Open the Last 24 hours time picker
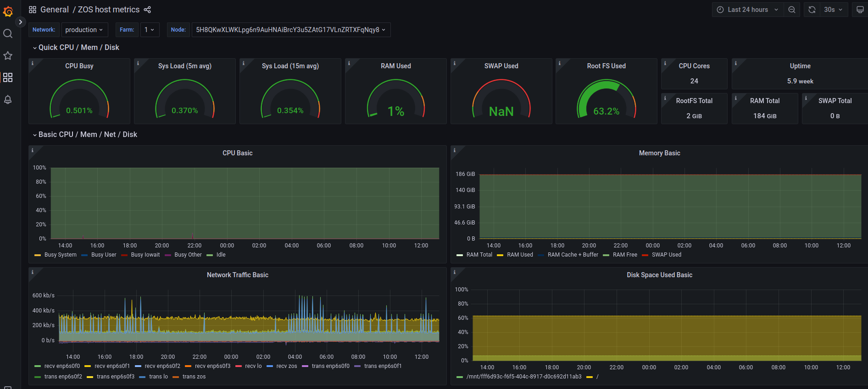The height and width of the screenshot is (389, 868). point(747,10)
